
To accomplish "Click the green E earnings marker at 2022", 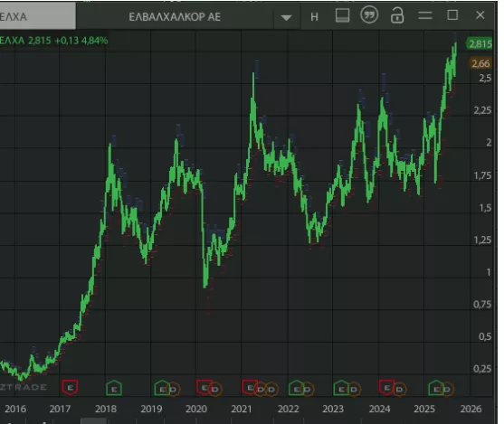I will tap(297, 388).
